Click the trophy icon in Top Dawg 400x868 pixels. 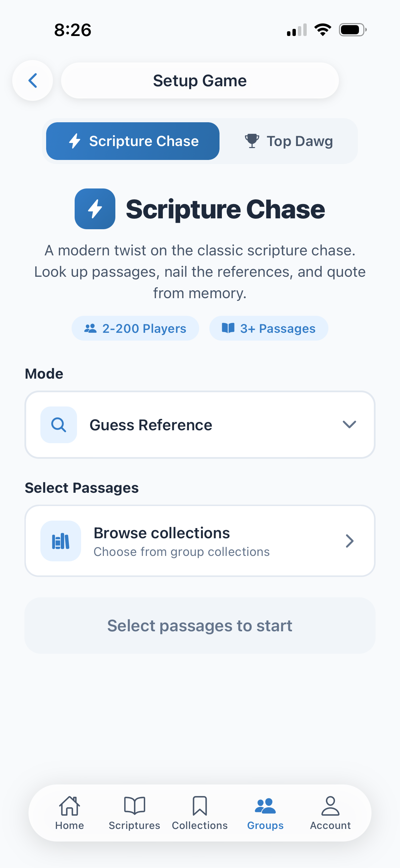click(252, 141)
